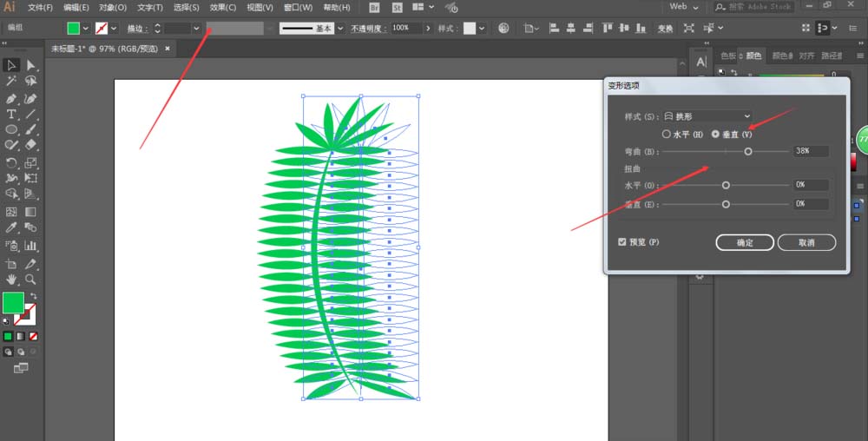Select the Magic Wand tool

tap(11, 81)
